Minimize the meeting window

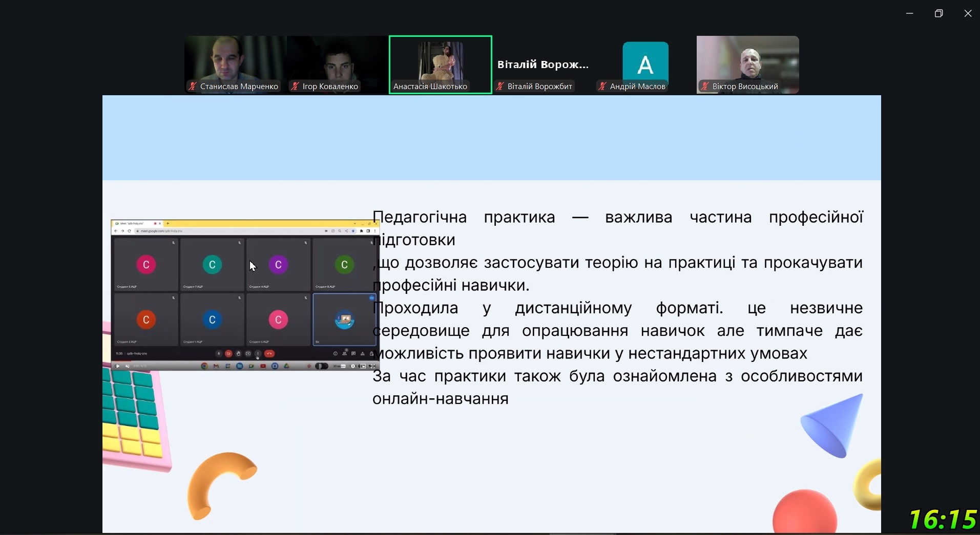[910, 13]
